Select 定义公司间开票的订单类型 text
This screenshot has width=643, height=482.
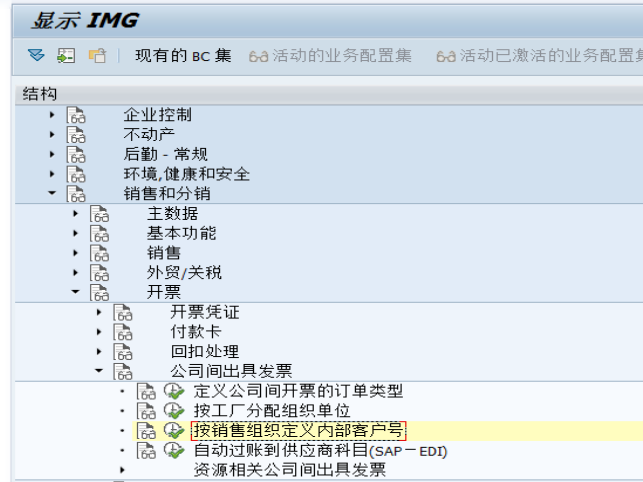point(298,391)
